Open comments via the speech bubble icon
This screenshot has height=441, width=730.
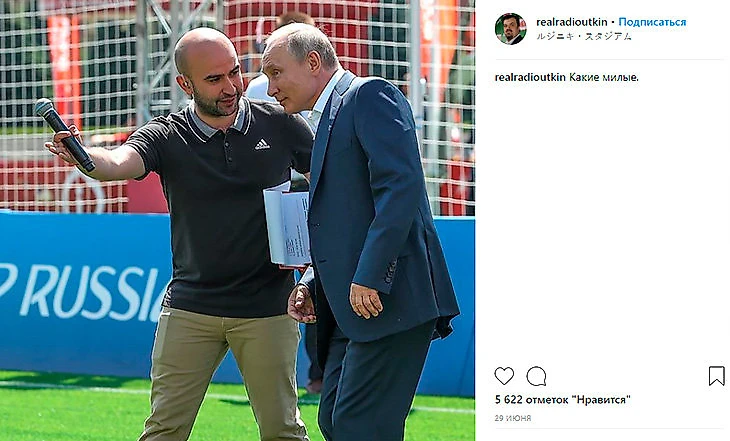click(536, 376)
